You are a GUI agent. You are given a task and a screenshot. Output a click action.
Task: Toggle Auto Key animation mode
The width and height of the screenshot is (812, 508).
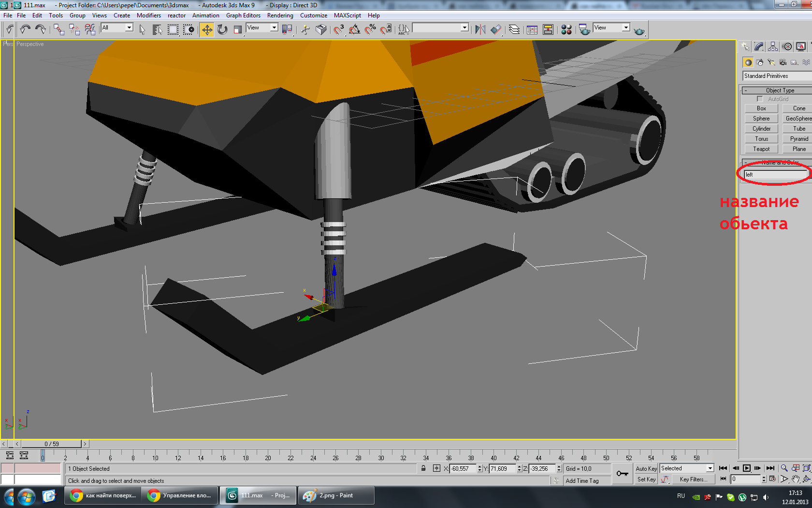646,468
